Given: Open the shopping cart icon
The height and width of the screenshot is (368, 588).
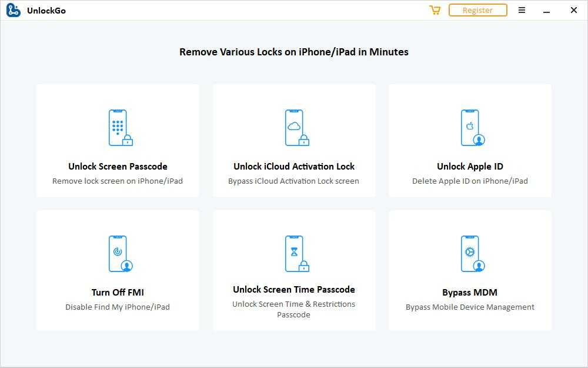Looking at the screenshot, I should click(x=434, y=9).
